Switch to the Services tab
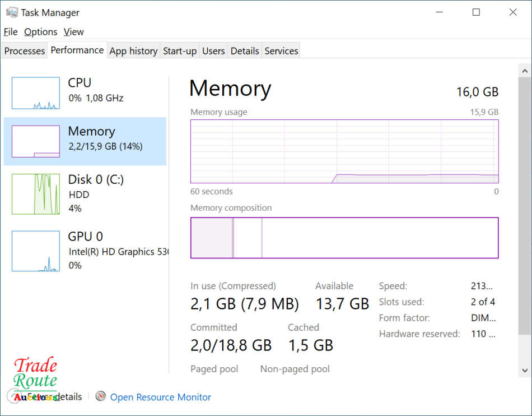 [281, 51]
